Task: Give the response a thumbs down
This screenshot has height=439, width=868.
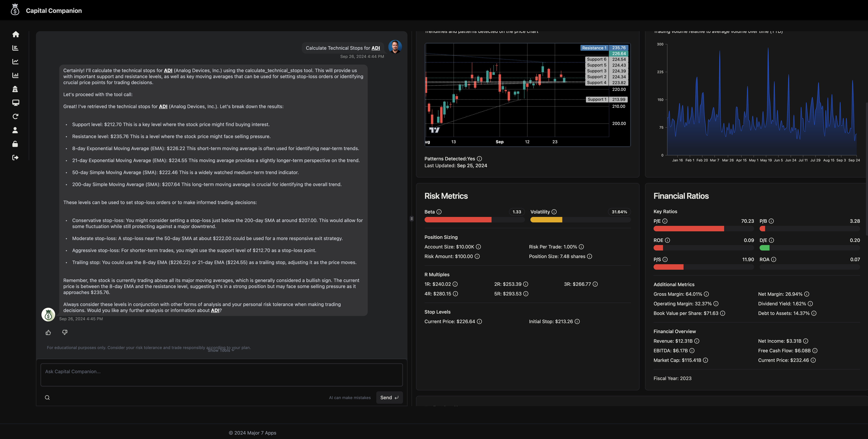Action: click(x=65, y=332)
